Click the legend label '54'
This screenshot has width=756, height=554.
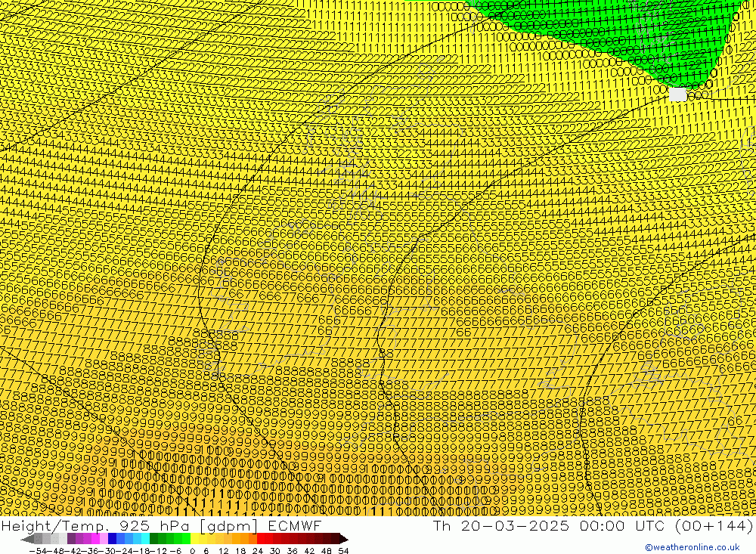point(343,551)
